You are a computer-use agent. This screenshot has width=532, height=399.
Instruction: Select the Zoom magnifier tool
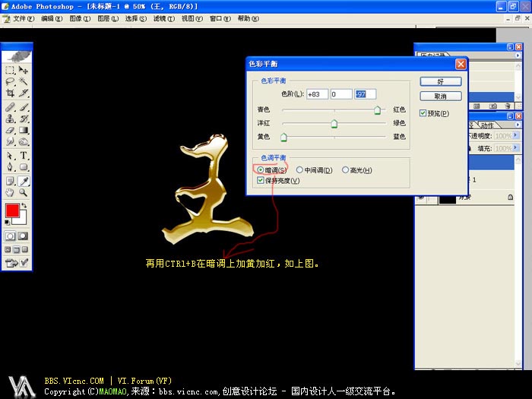click(x=24, y=193)
